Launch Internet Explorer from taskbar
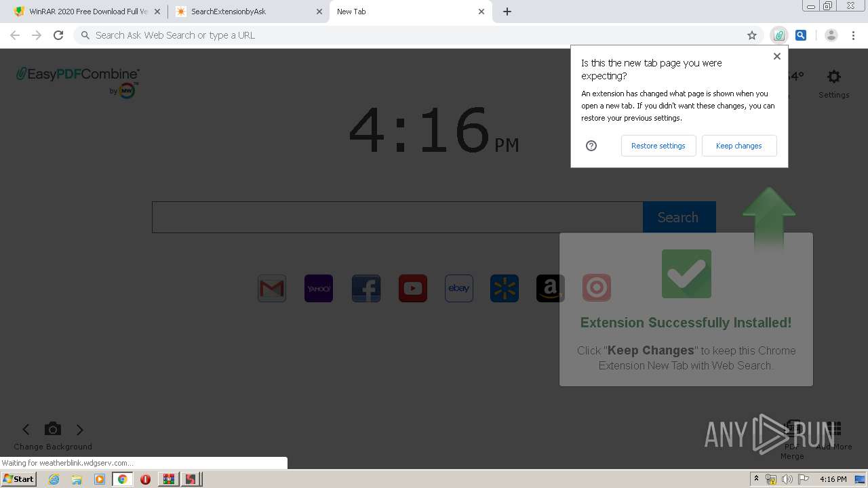This screenshot has height=488, width=868. click(x=54, y=479)
